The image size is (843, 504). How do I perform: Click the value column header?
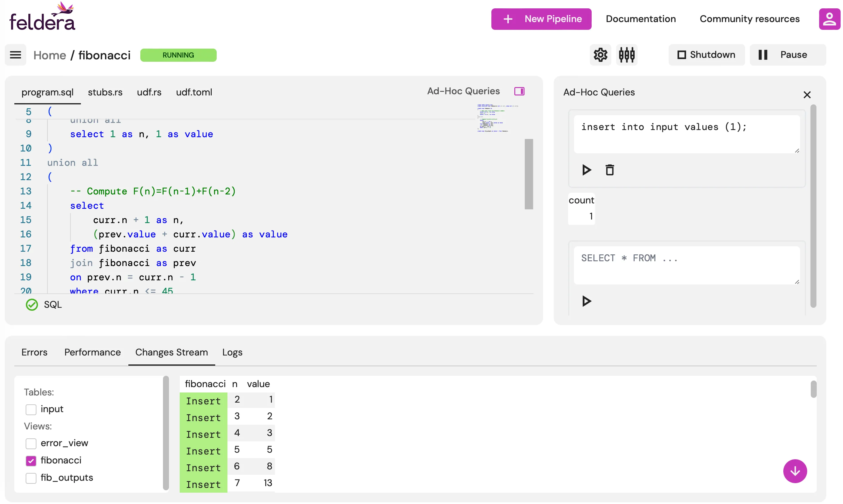258,384
